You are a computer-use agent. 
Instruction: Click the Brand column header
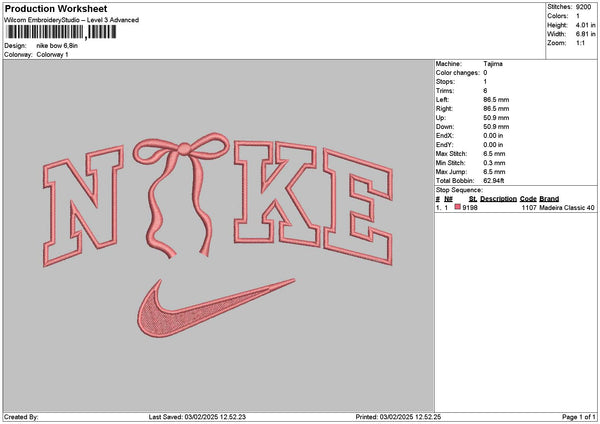(x=549, y=198)
